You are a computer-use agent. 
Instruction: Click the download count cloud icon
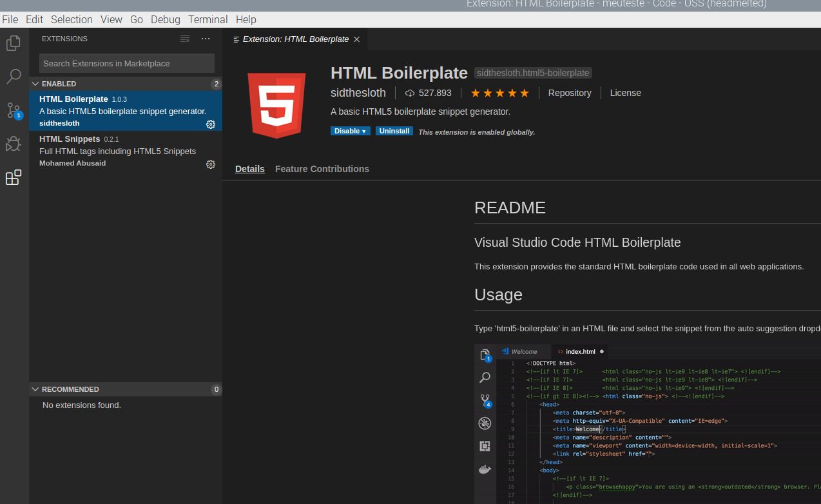coord(410,93)
